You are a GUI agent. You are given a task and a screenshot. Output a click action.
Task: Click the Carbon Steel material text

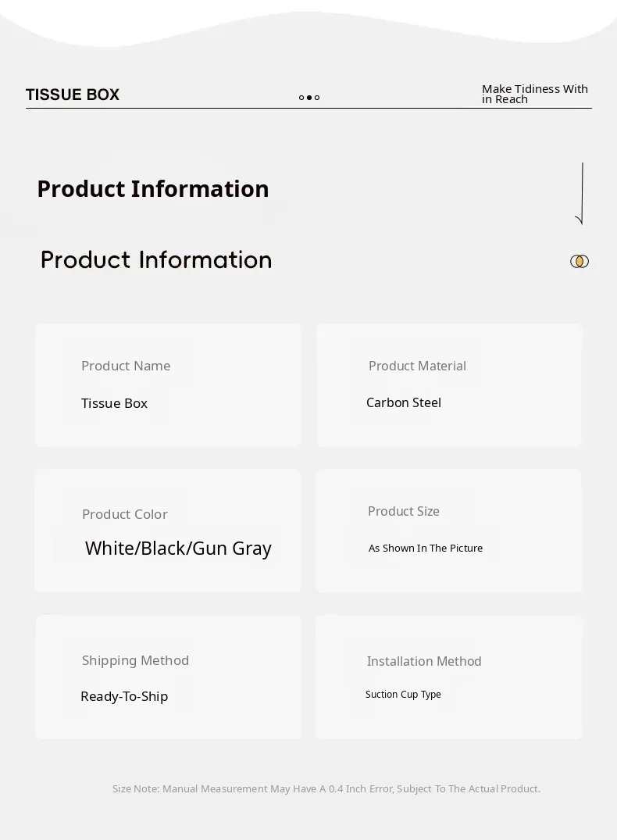tap(404, 402)
